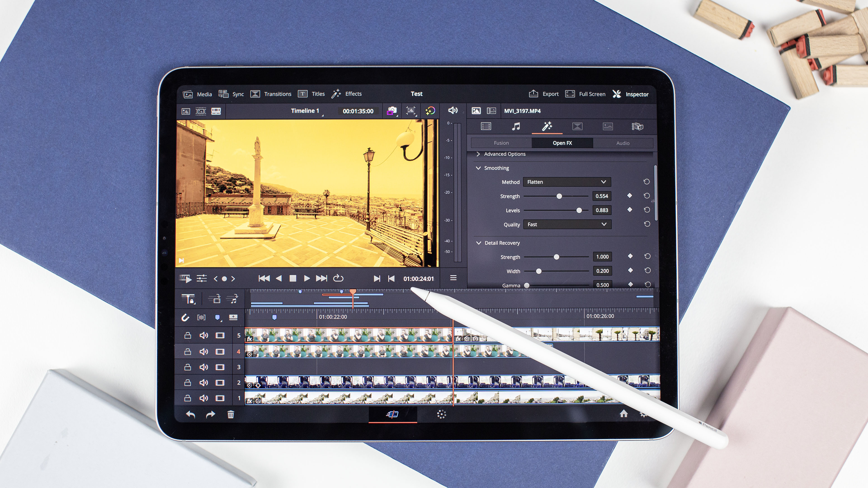Viewport: 868px width, 488px height.
Task: Select Full Screen view
Action: (x=587, y=94)
